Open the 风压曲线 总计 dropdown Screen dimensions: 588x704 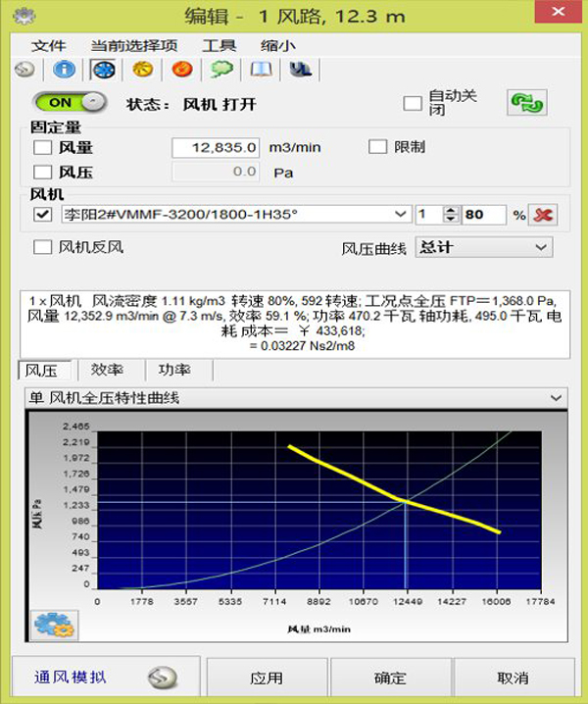pyautogui.click(x=484, y=247)
